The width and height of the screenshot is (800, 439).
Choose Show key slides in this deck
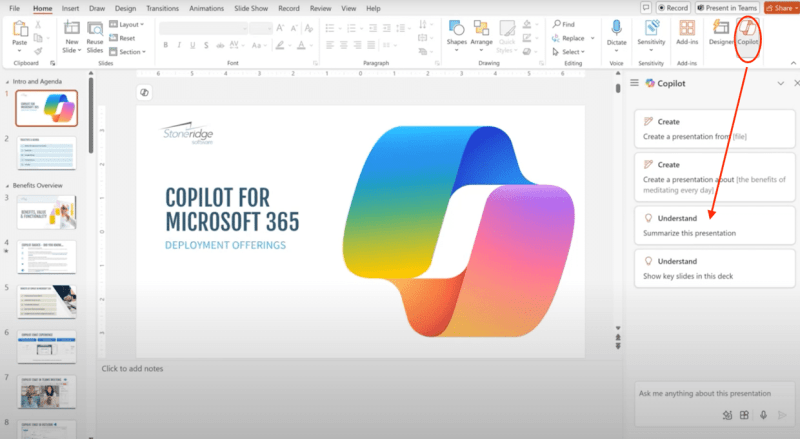[x=714, y=269]
